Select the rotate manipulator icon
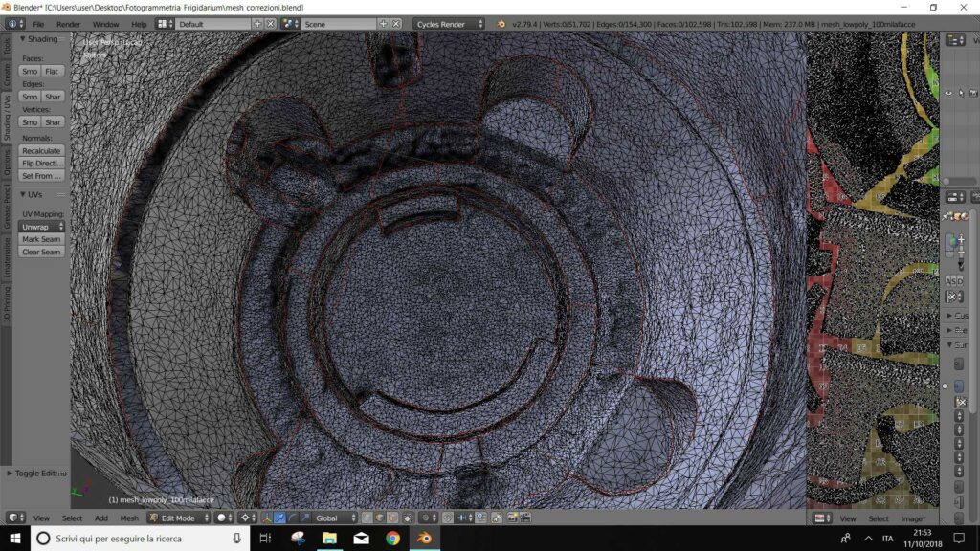The width and height of the screenshot is (980, 551). click(293, 518)
